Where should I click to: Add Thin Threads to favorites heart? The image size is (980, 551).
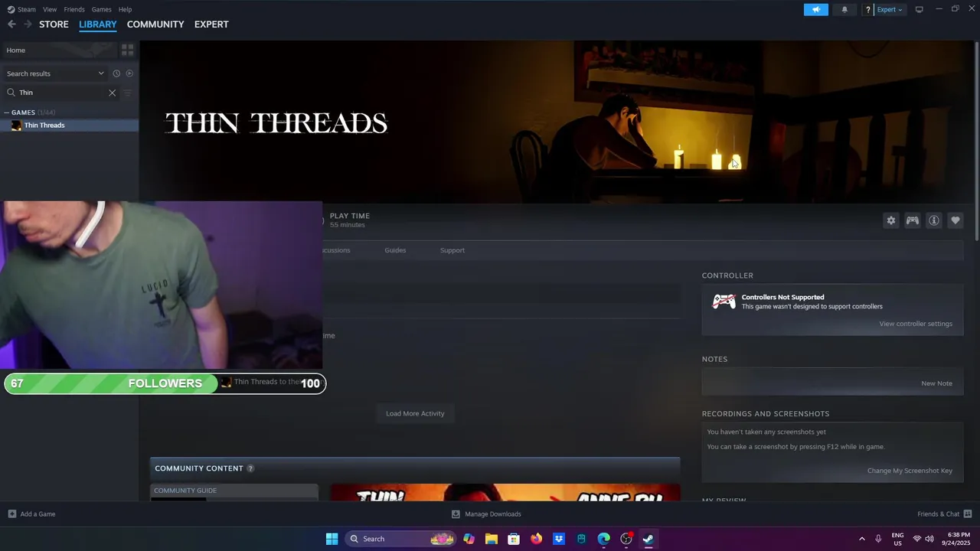pos(955,220)
